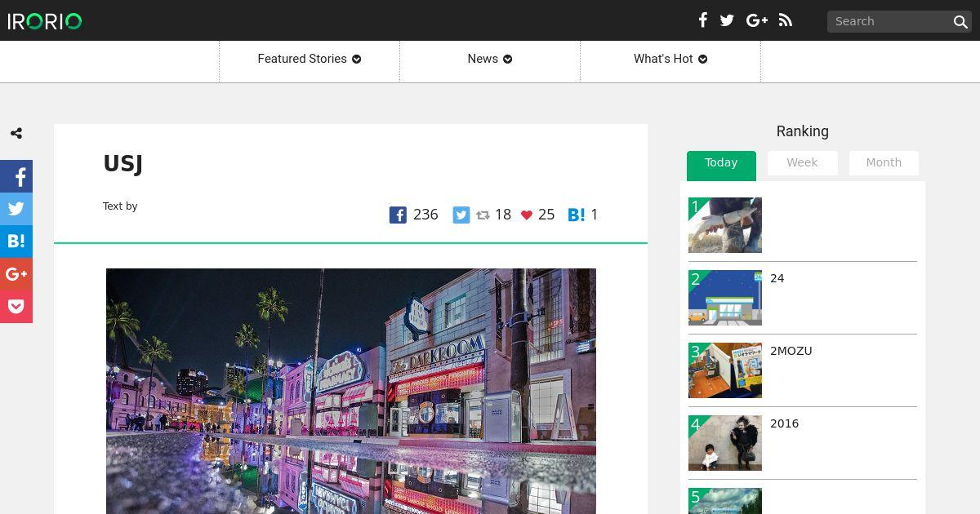Open the Facebook icon in the header

pyautogui.click(x=703, y=20)
